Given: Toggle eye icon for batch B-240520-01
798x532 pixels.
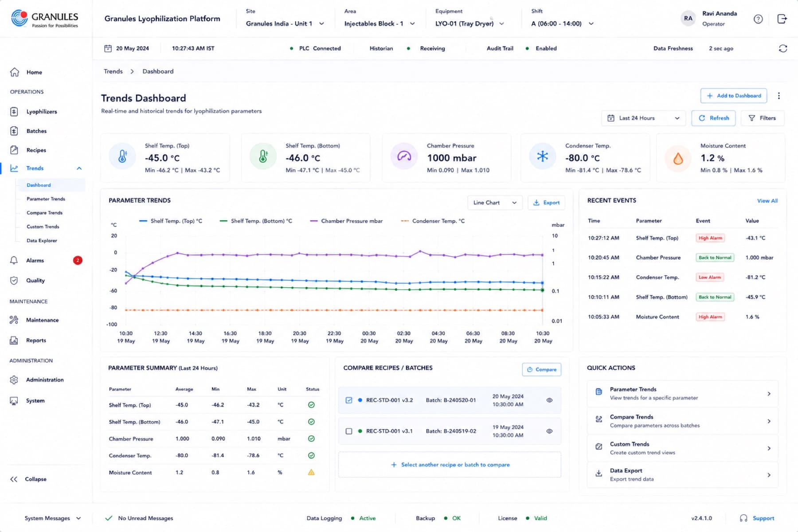Looking at the screenshot, I should click(x=549, y=400).
